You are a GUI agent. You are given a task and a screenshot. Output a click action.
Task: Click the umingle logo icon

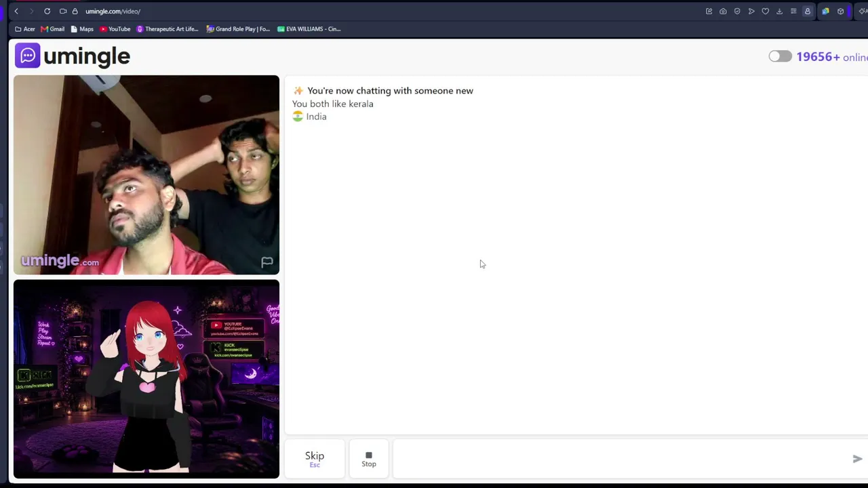pyautogui.click(x=28, y=56)
